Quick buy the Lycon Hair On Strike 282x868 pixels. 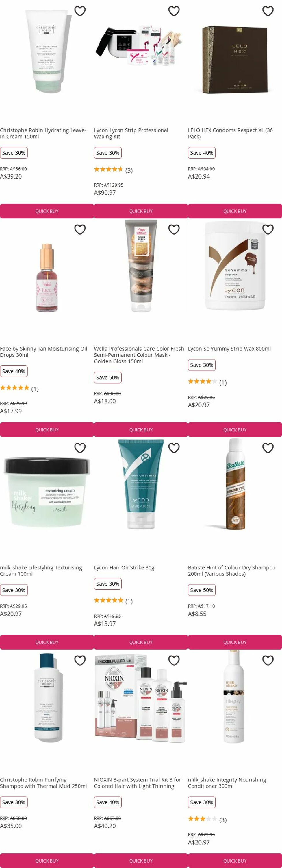pyautogui.click(x=141, y=642)
